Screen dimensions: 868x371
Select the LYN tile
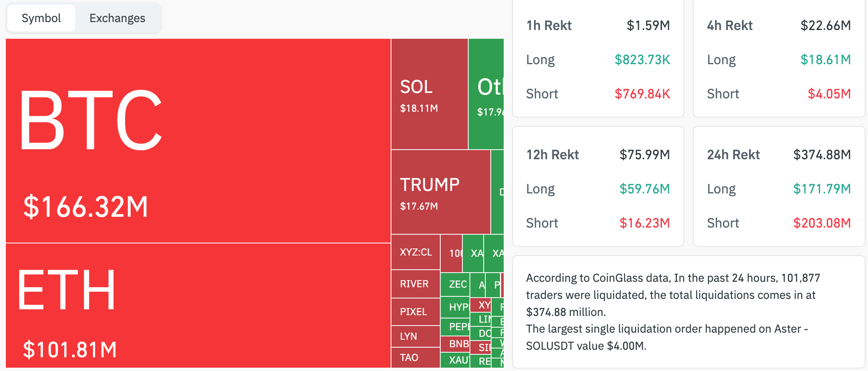pyautogui.click(x=415, y=336)
